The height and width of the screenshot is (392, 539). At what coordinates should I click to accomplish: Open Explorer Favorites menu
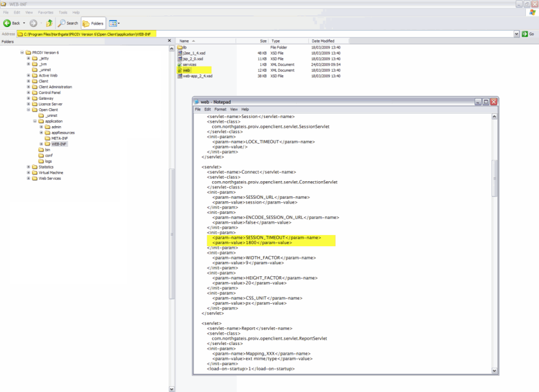(x=46, y=12)
